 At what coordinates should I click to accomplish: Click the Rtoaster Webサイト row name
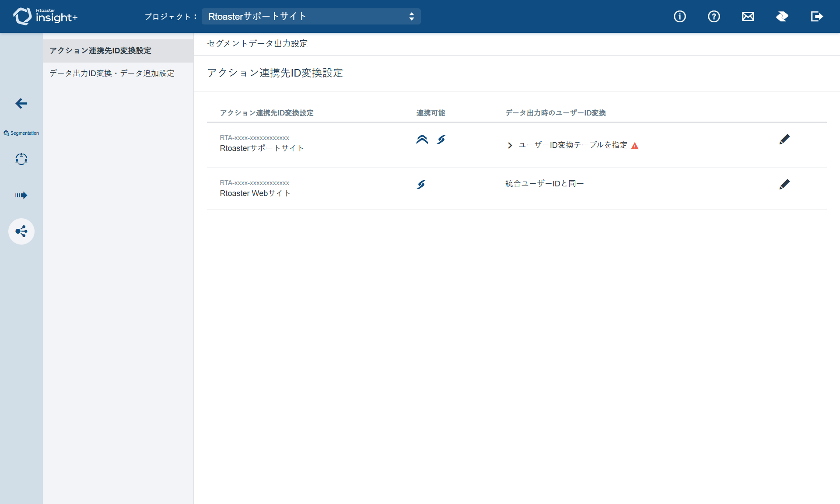[x=255, y=193]
